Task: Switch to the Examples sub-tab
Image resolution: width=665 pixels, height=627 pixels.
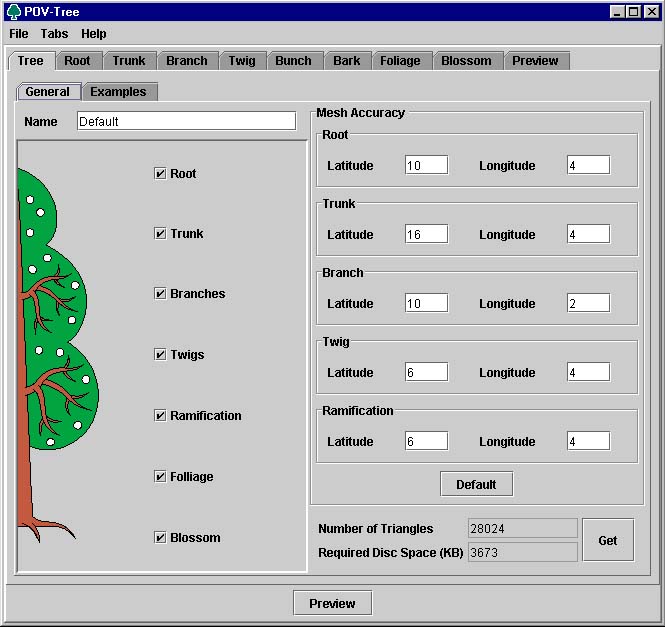Action: point(118,92)
